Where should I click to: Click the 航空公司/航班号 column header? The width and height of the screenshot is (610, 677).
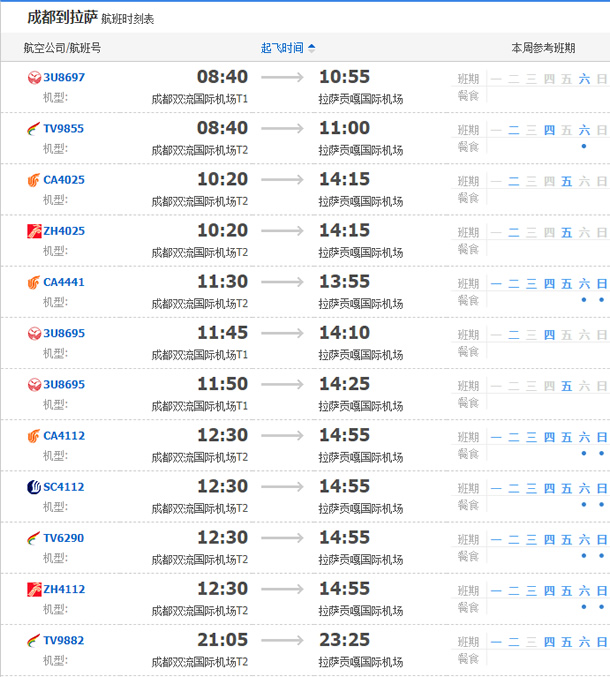(62, 48)
